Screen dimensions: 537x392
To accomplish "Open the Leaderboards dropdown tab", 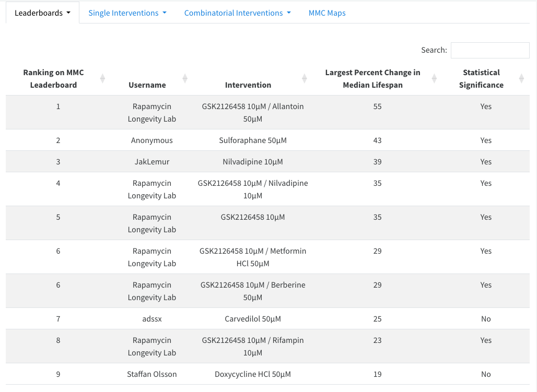I will click(42, 13).
